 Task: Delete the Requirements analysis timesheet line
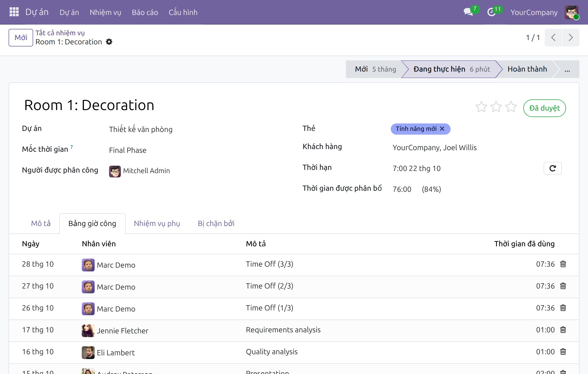[563, 330]
